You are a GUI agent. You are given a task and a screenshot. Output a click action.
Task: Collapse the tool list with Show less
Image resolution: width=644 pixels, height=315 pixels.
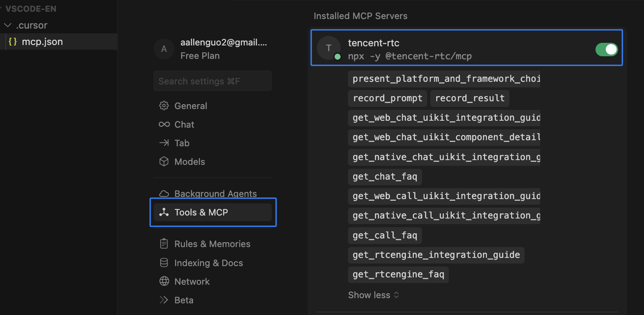pos(373,295)
